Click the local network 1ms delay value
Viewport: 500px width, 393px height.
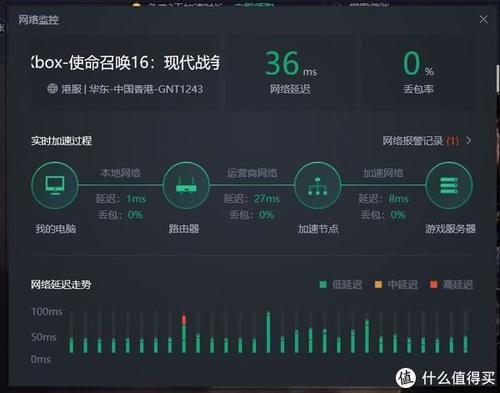click(136, 199)
